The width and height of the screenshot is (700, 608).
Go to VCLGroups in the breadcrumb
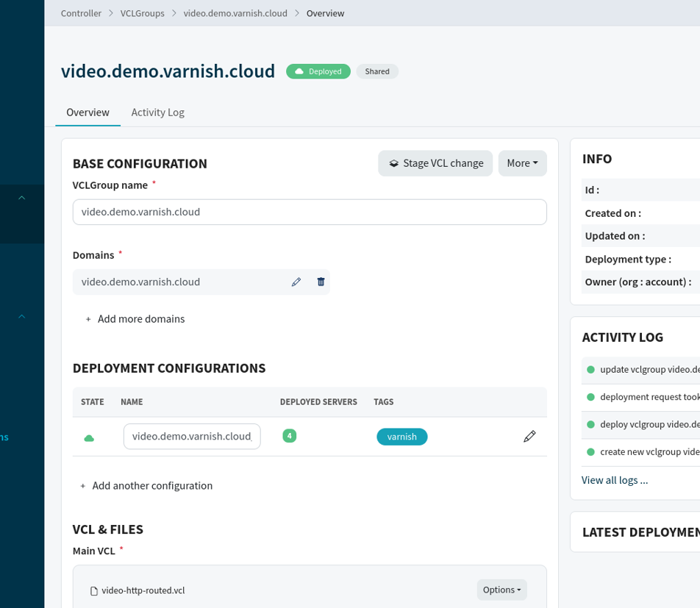click(x=143, y=13)
